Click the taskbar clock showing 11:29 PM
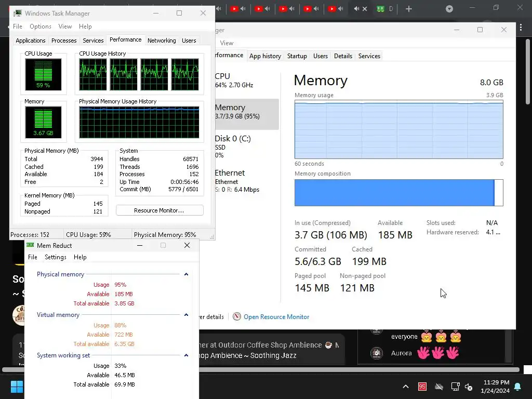This screenshot has height=399, width=532. [x=495, y=387]
